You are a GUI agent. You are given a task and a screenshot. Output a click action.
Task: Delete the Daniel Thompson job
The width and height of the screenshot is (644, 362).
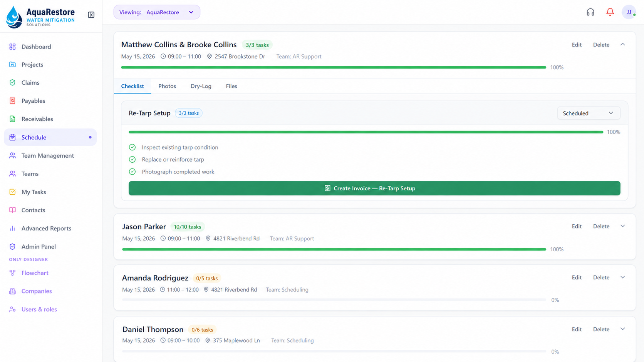coord(601,329)
